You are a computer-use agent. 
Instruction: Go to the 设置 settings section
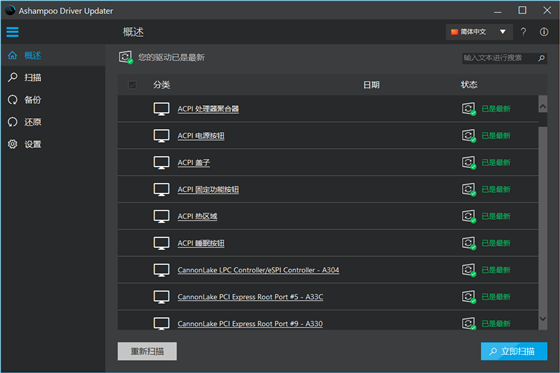53,144
